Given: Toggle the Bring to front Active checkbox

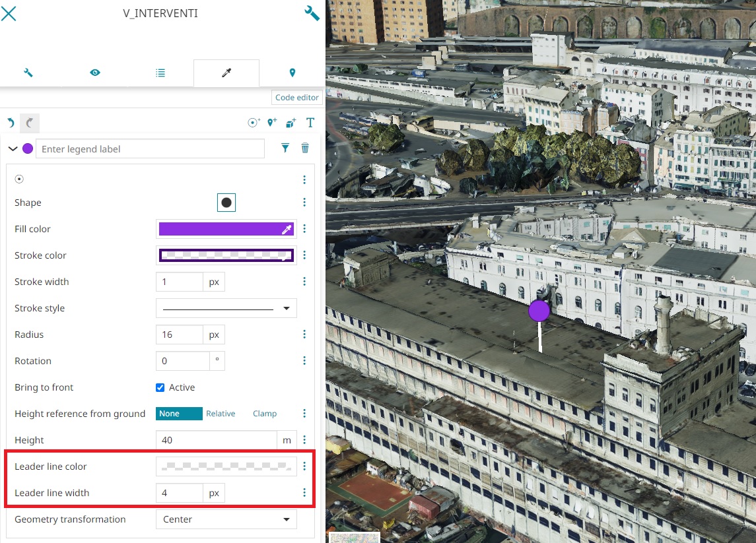Looking at the screenshot, I should 160,387.
